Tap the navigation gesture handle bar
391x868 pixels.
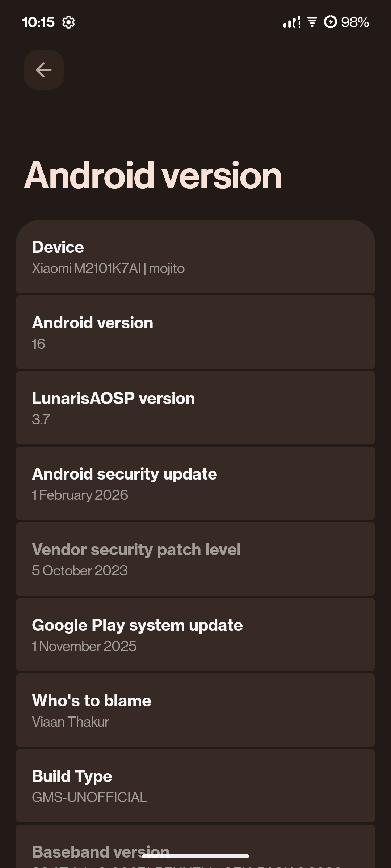pos(195,856)
